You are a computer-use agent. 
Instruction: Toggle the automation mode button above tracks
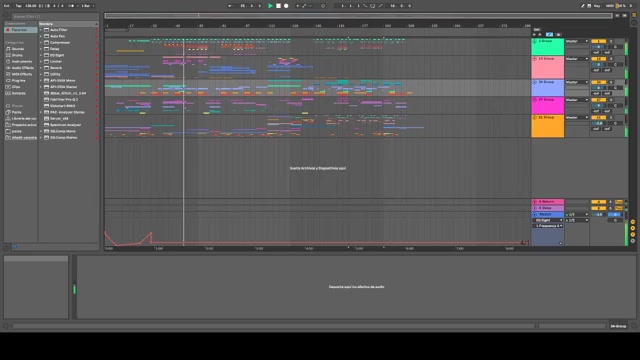[549, 35]
